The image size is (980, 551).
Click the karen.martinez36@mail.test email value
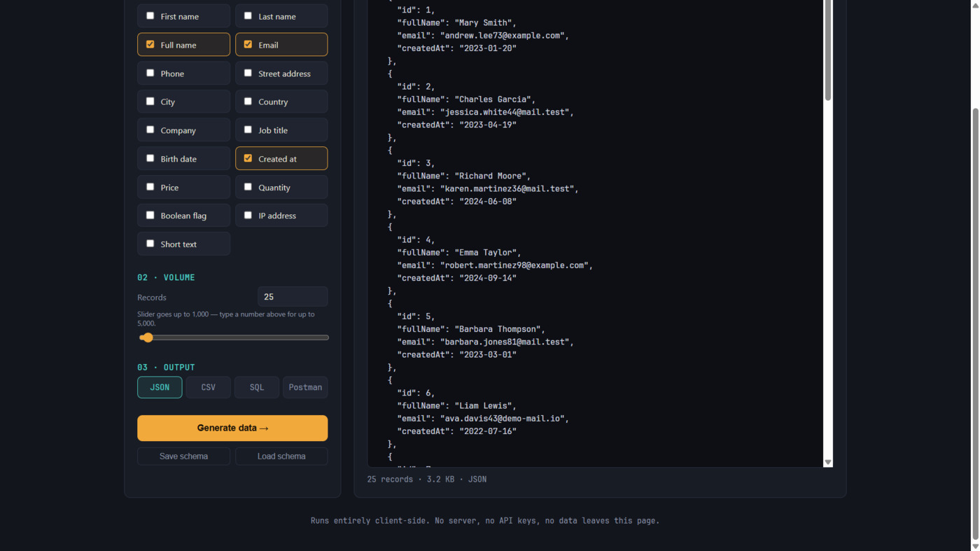pos(507,188)
